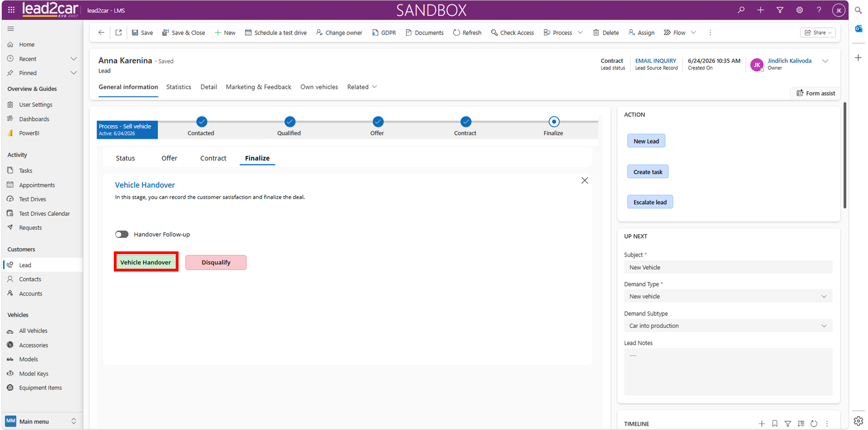The height and width of the screenshot is (430, 868).
Task: Click Schedule a test drive command
Action: click(x=276, y=33)
